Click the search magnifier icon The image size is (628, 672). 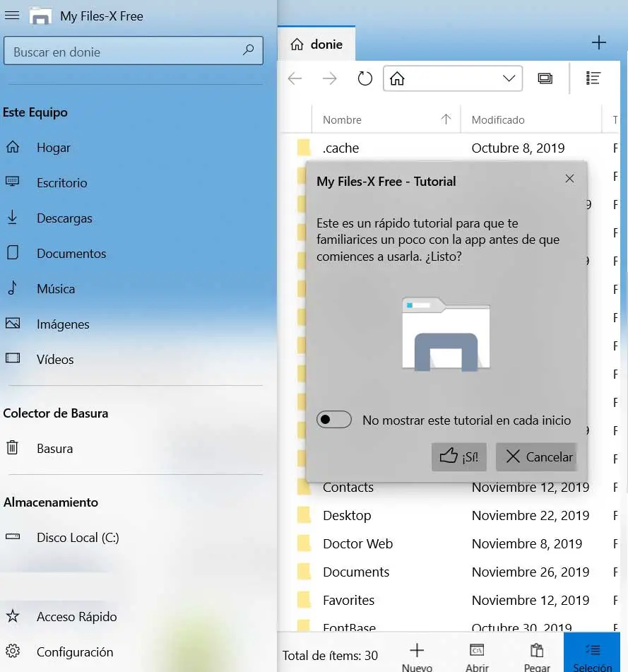point(249,51)
